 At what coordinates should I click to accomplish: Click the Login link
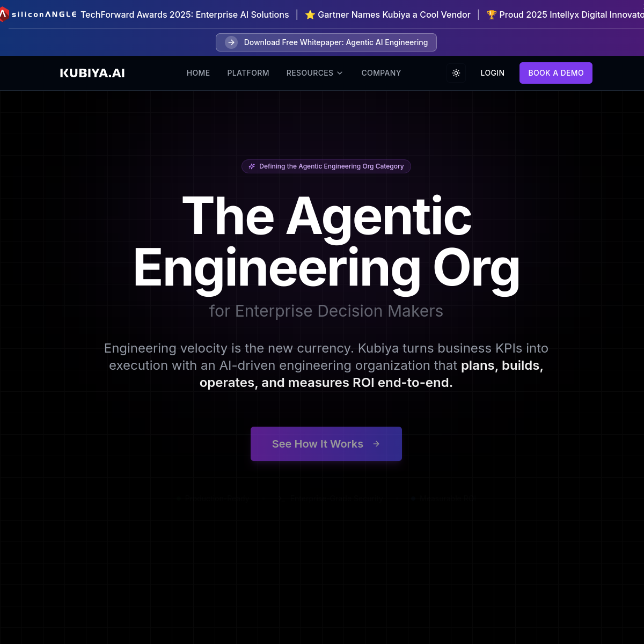click(492, 73)
